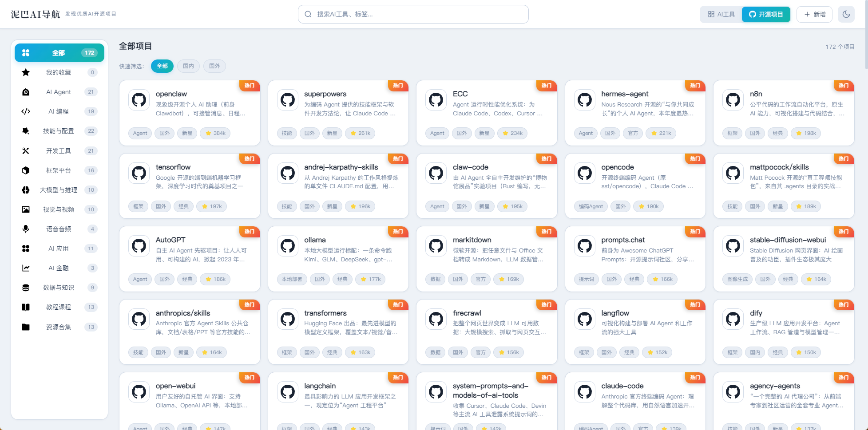Open the 我的收藏 category
The image size is (868, 430).
[59, 72]
